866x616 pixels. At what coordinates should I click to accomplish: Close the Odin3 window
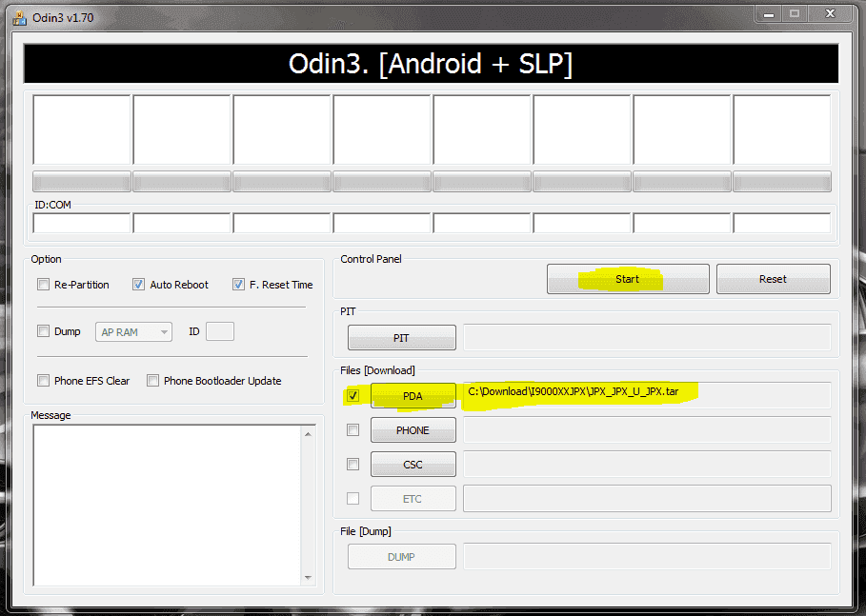[x=830, y=13]
